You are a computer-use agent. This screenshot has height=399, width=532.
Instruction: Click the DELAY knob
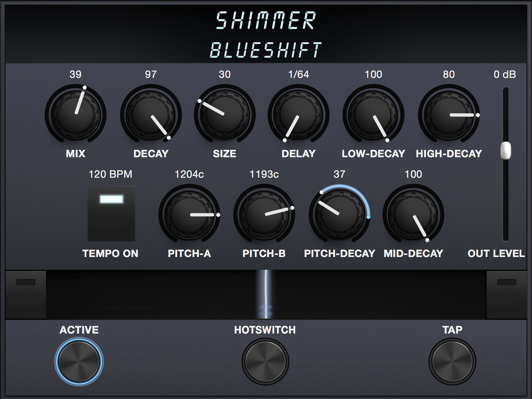[299, 115]
